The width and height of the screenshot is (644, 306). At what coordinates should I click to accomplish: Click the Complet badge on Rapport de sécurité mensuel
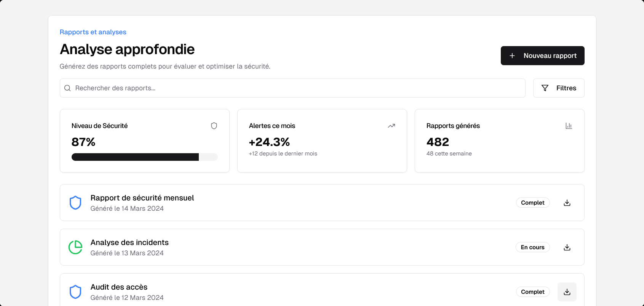533,203
